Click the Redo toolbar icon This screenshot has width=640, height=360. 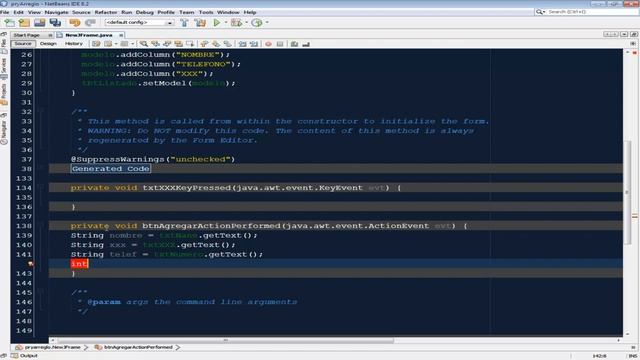point(90,23)
